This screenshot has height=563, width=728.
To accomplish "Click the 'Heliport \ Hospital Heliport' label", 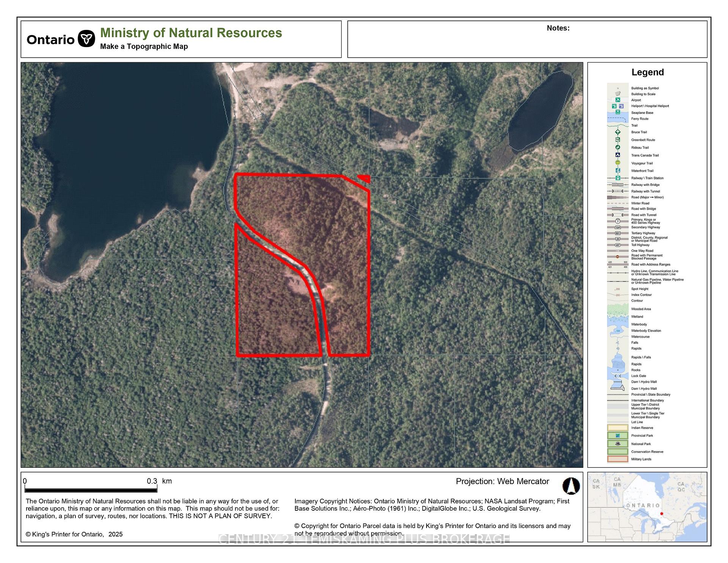I will (650, 106).
